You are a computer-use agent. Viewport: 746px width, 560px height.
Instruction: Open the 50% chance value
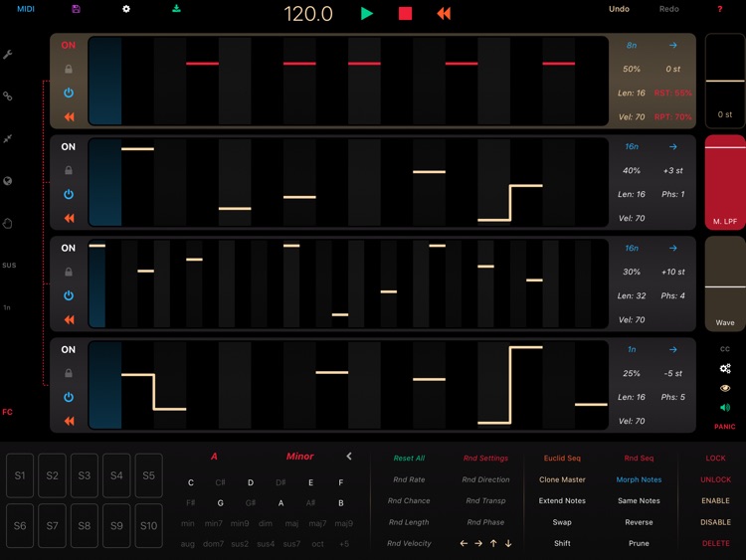(632, 69)
